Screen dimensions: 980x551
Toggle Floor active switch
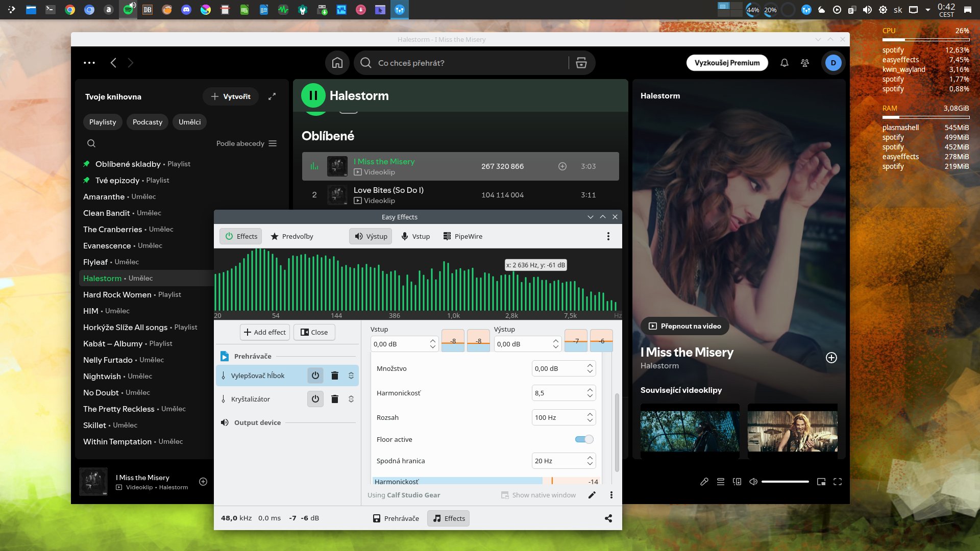tap(584, 439)
